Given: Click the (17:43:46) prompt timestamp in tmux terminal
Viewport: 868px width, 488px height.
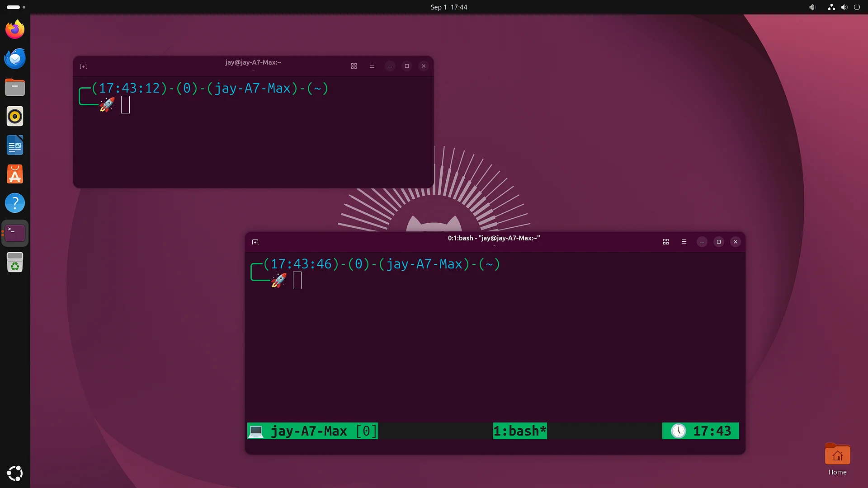Looking at the screenshot, I should coord(302,264).
